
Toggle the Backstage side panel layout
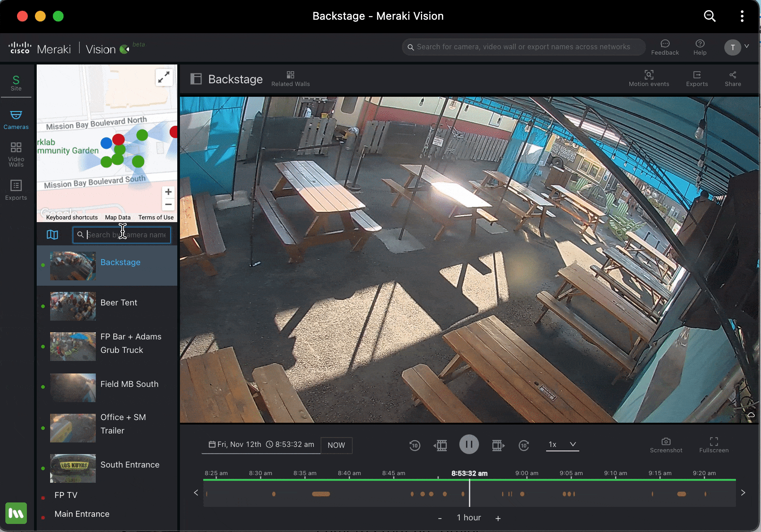coord(196,79)
